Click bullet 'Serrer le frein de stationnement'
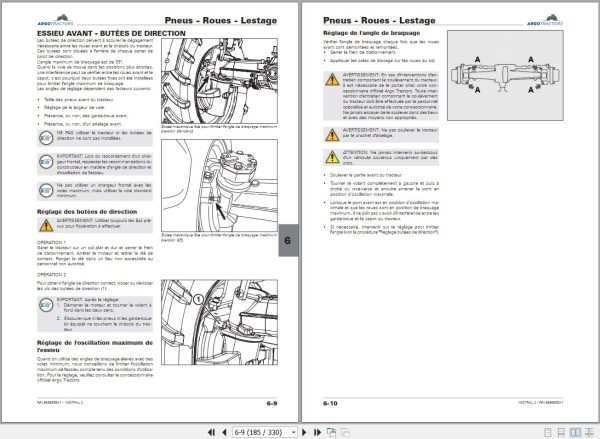Screen dimensions: 600x439 click(362, 52)
